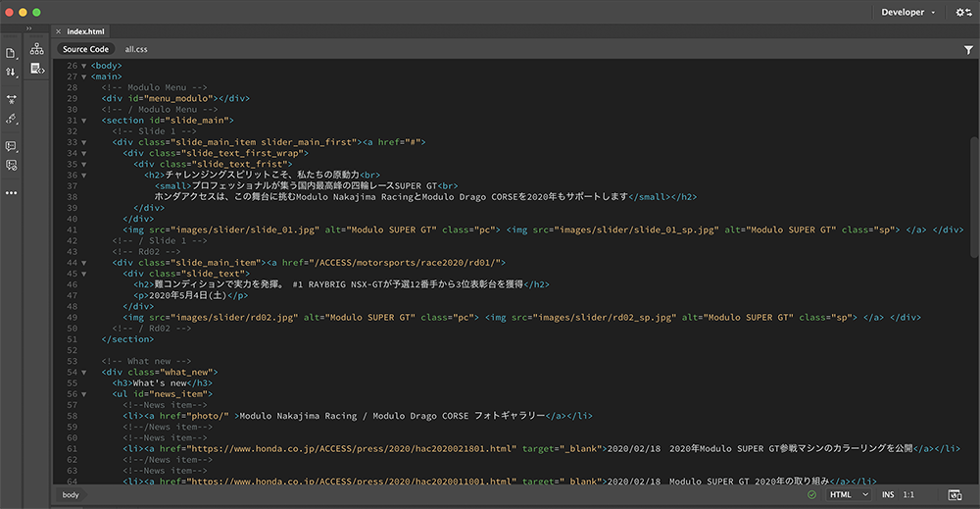Click the <small> tag on line 37

coord(173,185)
